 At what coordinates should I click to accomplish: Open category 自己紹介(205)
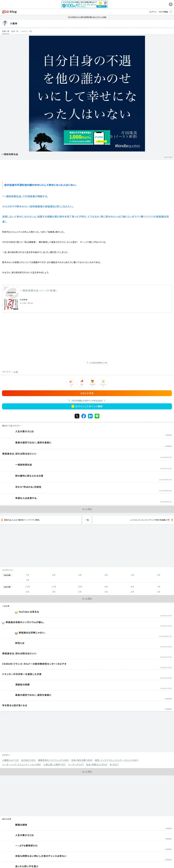point(28,760)
